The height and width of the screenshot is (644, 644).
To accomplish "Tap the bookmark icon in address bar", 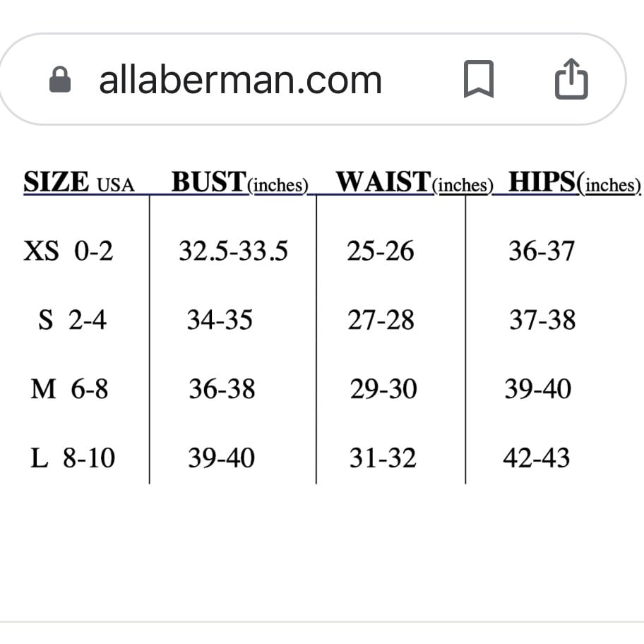I will pos(479,79).
